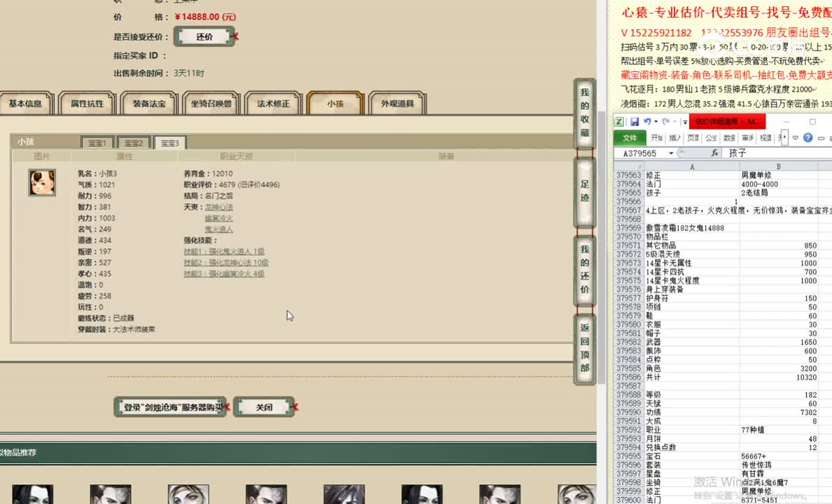Open the Excel Help question-mark icon
Image resolution: width=832 pixels, height=504 pixels.
point(807,137)
